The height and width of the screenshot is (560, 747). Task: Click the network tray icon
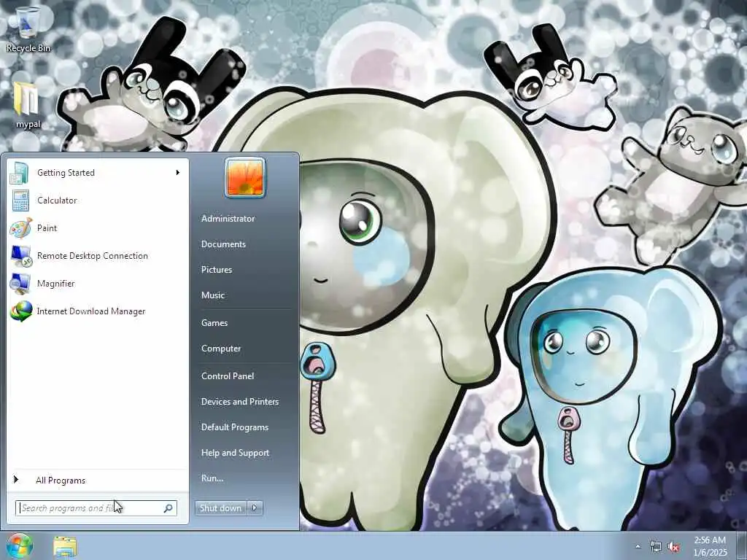656,547
